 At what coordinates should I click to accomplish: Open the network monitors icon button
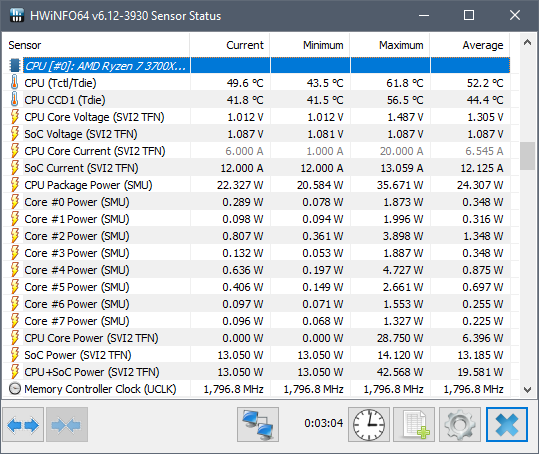point(258,424)
